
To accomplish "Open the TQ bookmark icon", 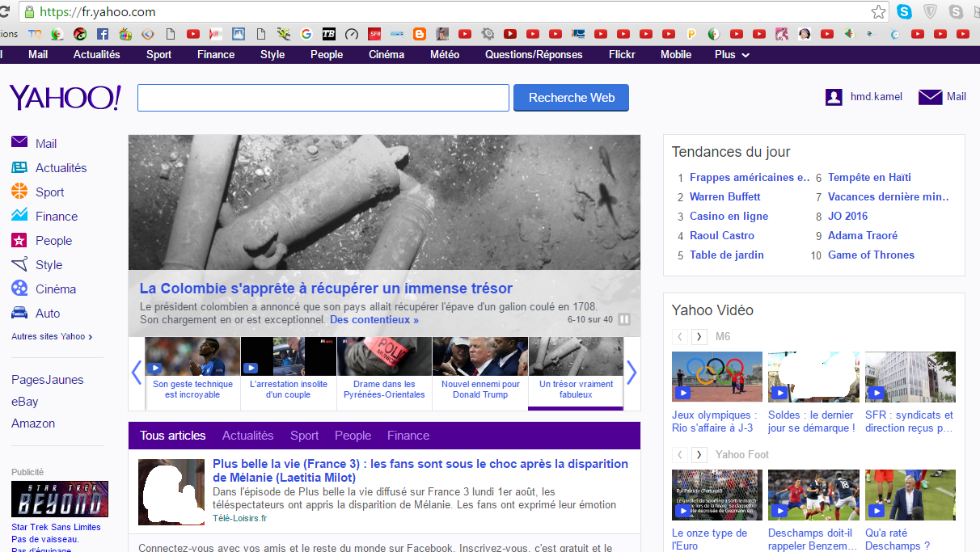I will pyautogui.click(x=35, y=34).
